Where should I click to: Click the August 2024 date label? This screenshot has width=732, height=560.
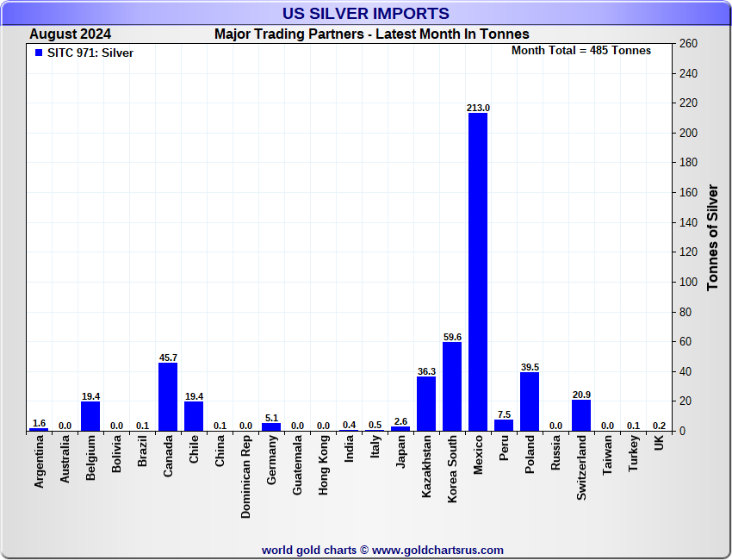tap(70, 34)
